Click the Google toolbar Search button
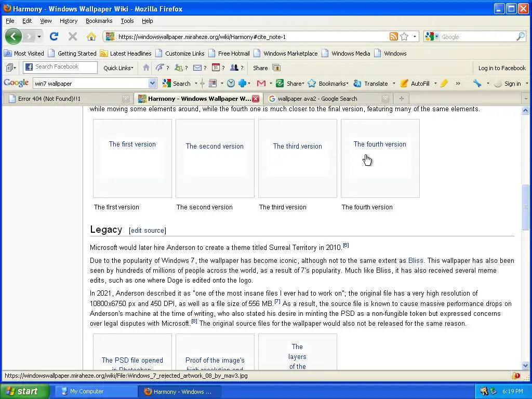The height and width of the screenshot is (399, 532). 177,84
